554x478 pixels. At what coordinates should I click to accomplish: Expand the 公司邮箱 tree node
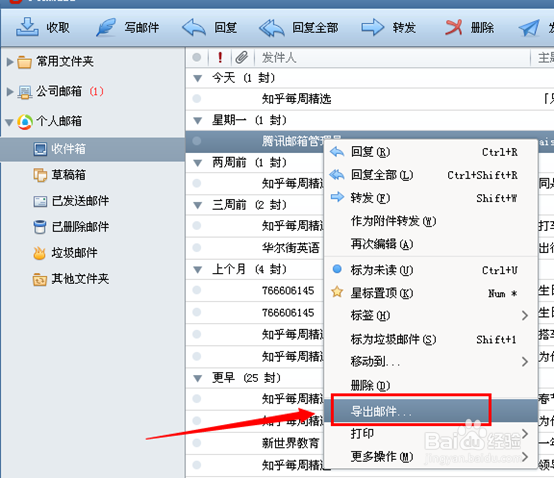(x=10, y=92)
